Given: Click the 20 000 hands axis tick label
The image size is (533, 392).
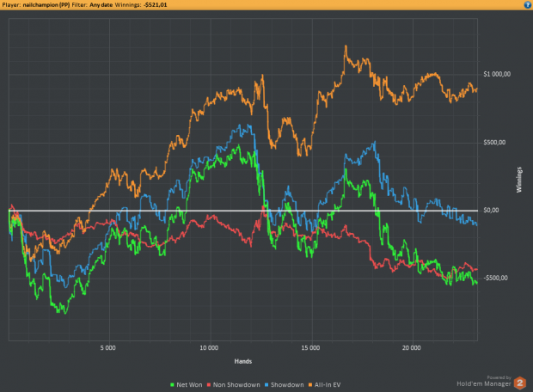Looking at the screenshot, I should 412,348.
